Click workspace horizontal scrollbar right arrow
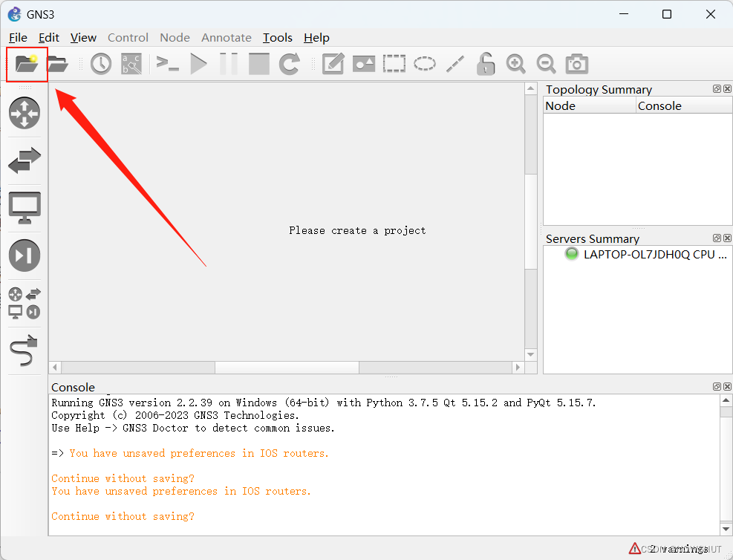Screen dimensions: 733x560 point(518,368)
